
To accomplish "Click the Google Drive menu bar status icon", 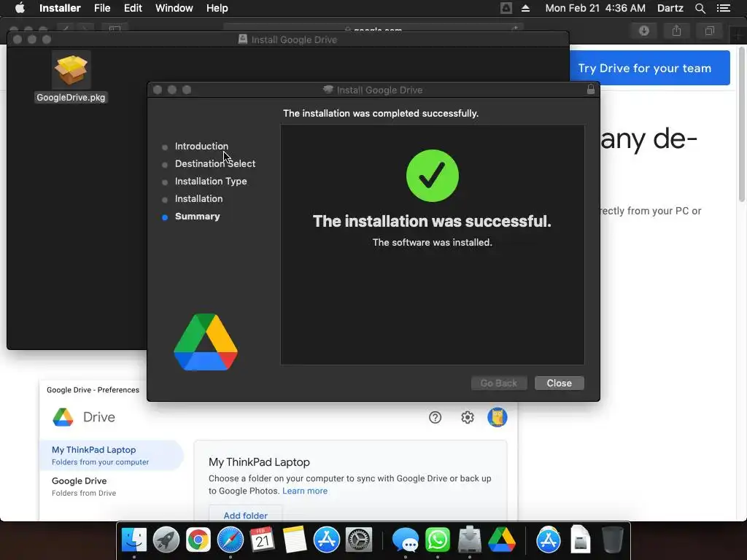I will 506,8.
